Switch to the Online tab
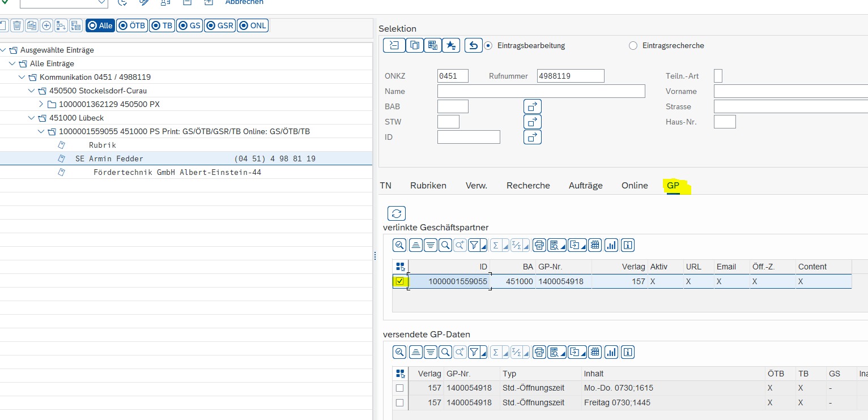 (x=635, y=185)
